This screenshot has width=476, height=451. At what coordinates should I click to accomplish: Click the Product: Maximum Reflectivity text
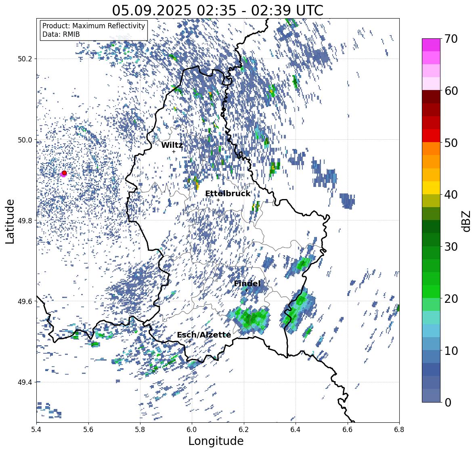[94, 26]
